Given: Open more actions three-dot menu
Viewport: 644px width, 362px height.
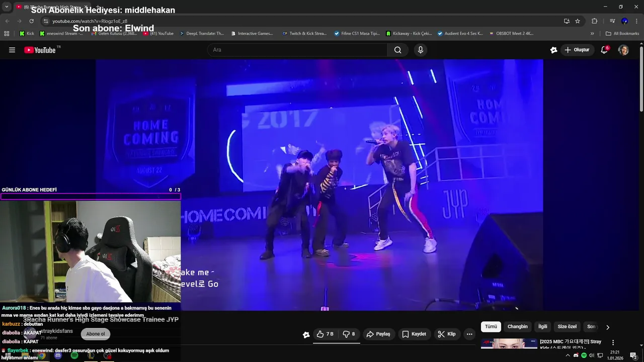Looking at the screenshot, I should [469, 334].
